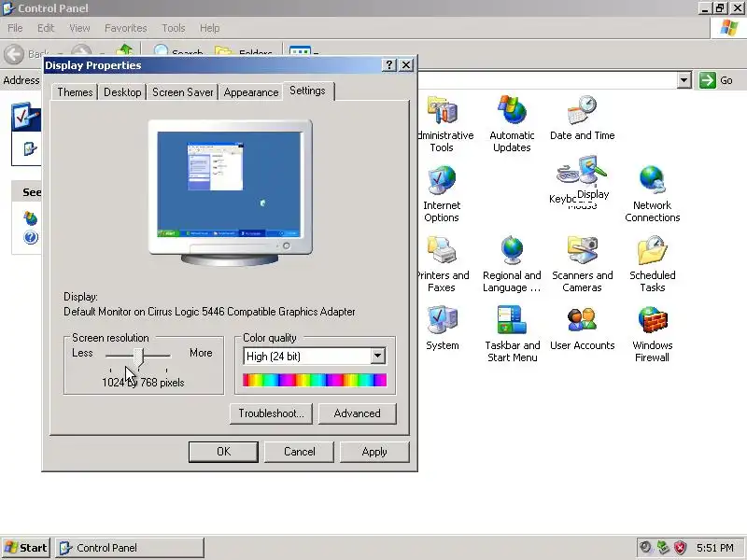Click the Windows Update icon in See Also
Viewport: 747px width, 560px height.
31,218
